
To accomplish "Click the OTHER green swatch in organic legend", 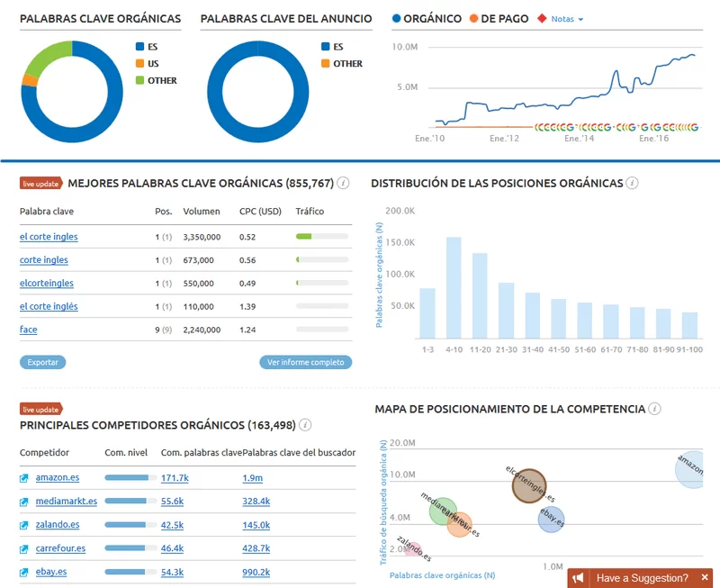I will (x=140, y=80).
